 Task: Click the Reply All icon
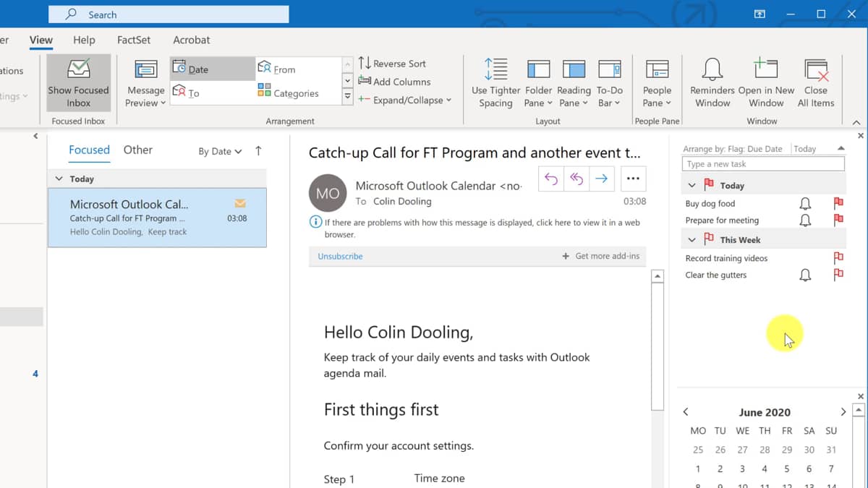click(576, 179)
